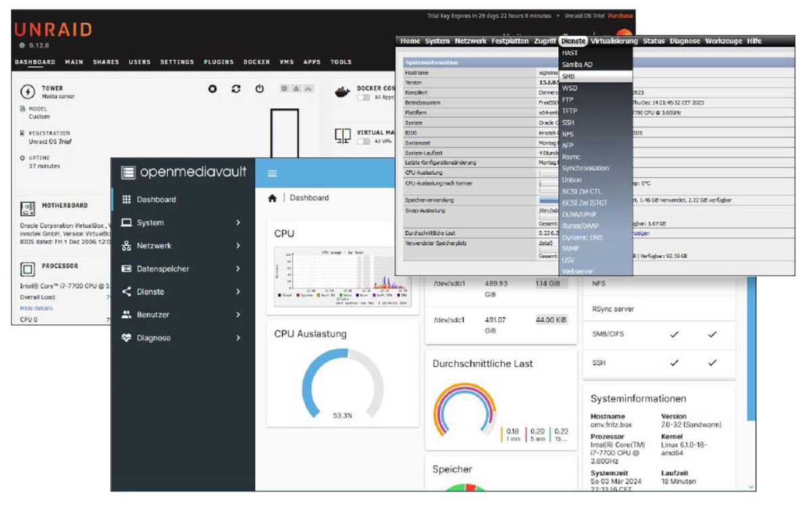This screenshot has width=812, height=507.
Task: Select SMB in the XigmaNAS Dienste menu
Action: (596, 76)
